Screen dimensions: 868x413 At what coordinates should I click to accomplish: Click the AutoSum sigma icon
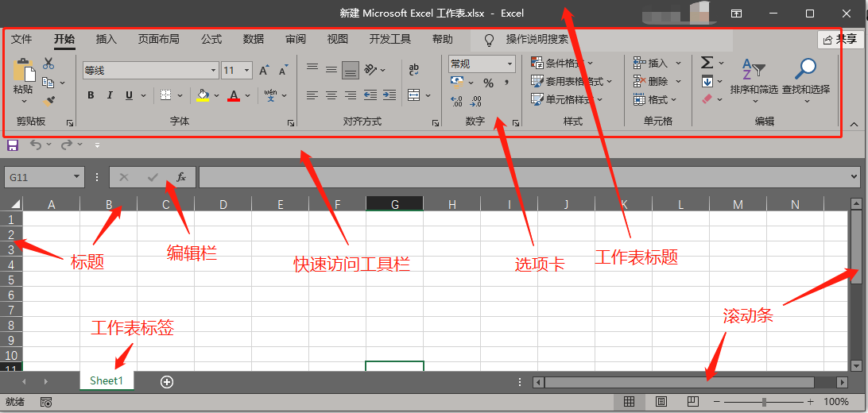tap(707, 63)
